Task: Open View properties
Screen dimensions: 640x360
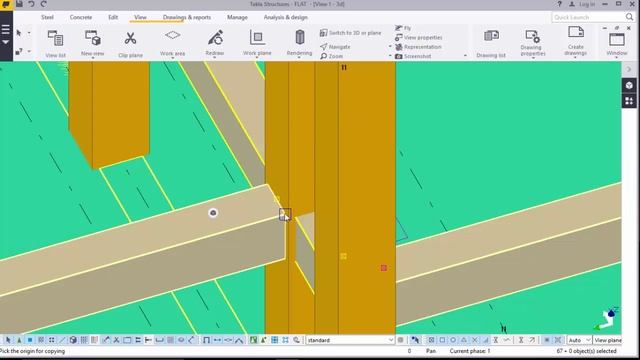Action: pos(419,37)
